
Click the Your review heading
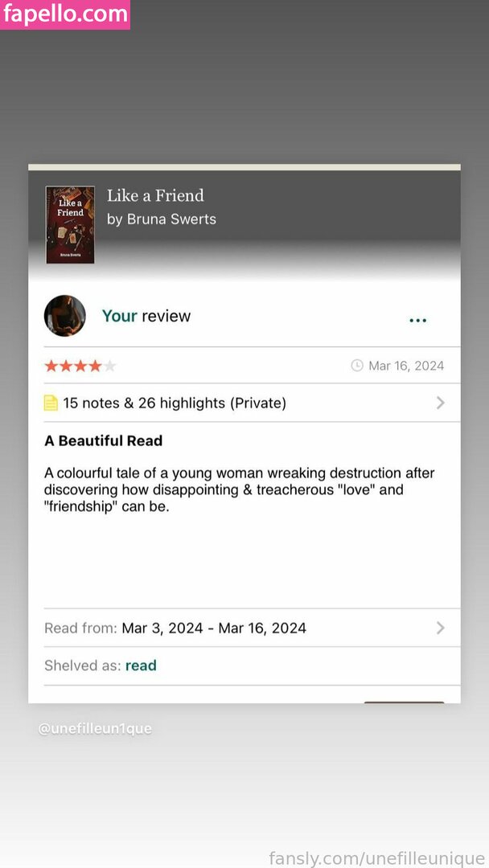point(146,316)
